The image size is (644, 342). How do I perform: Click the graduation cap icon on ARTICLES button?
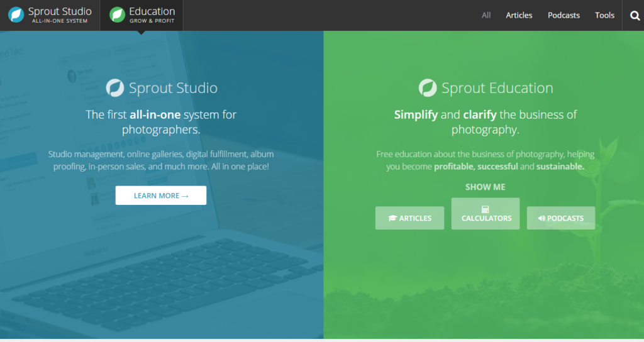tap(392, 218)
